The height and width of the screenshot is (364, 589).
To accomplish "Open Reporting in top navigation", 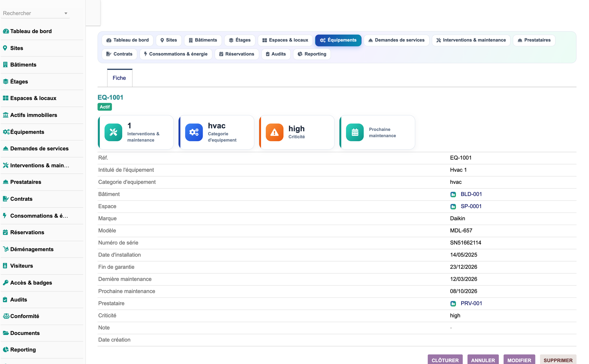I will 312,54.
